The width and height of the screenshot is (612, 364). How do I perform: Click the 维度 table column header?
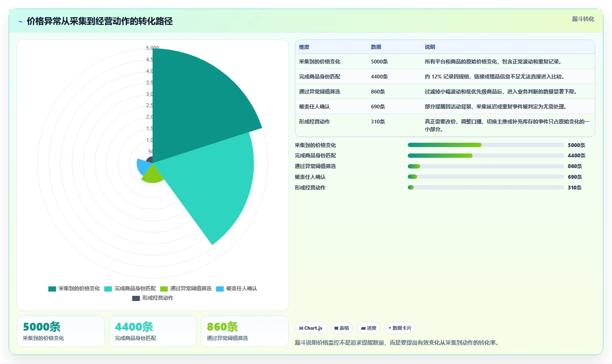click(304, 47)
